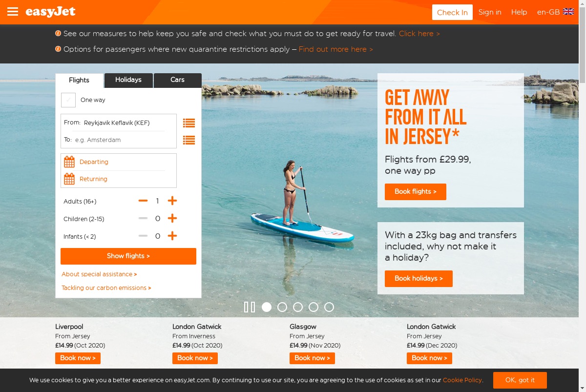Screen dimensions: 586x392
Task: Click the Show flights button
Action: pos(128,256)
